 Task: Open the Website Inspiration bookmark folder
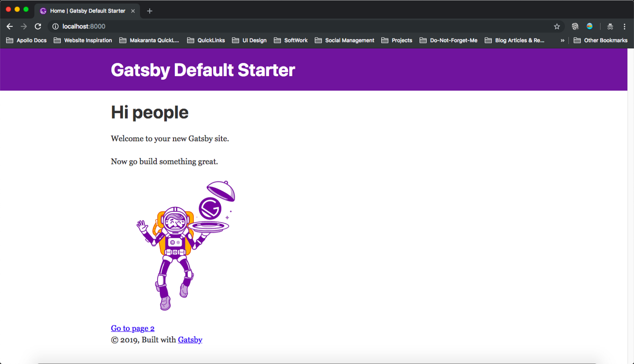[x=83, y=40]
